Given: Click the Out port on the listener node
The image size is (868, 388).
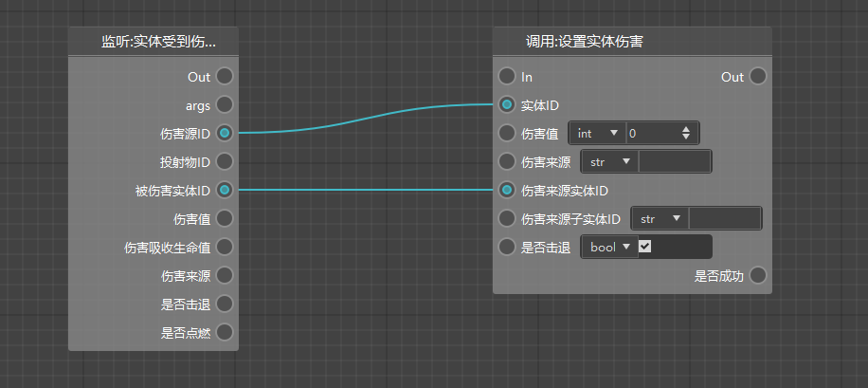Looking at the screenshot, I should pos(225,77).
